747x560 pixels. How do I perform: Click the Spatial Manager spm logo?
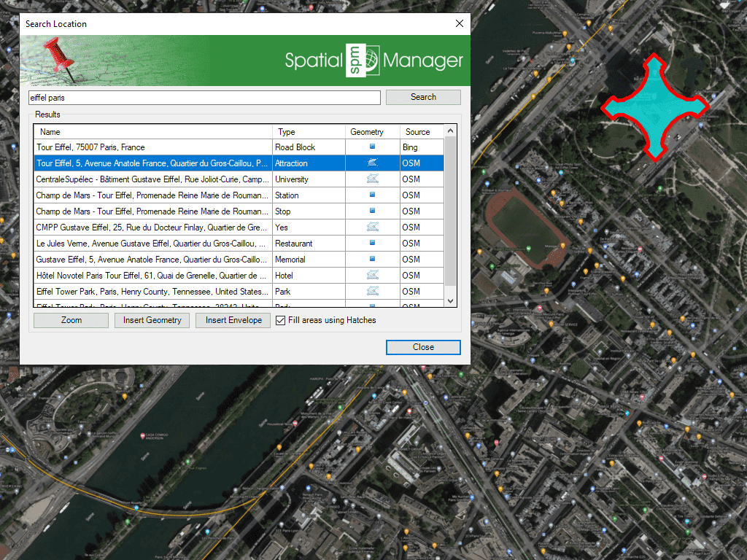363,61
